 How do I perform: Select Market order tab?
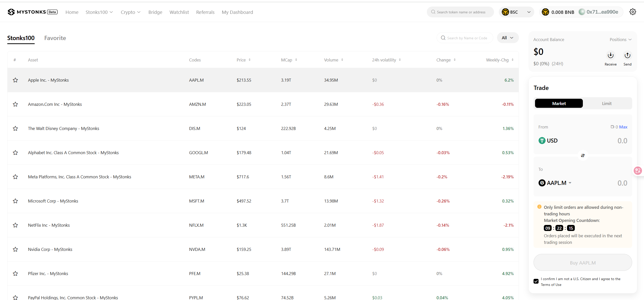pos(559,103)
